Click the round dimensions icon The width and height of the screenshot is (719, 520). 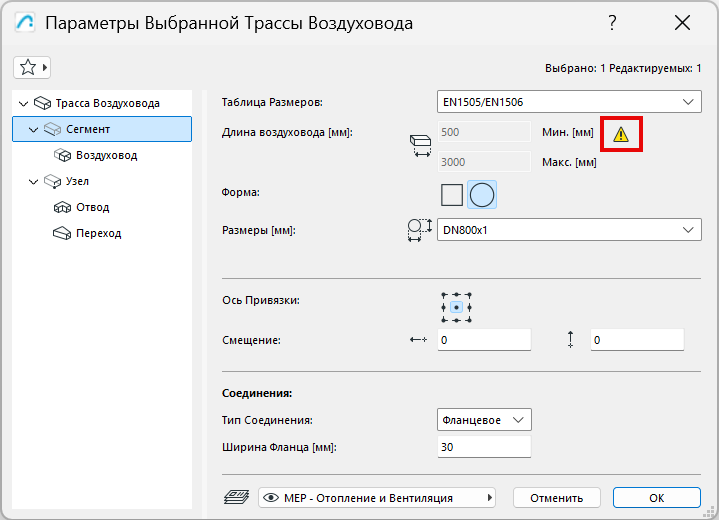(420, 230)
